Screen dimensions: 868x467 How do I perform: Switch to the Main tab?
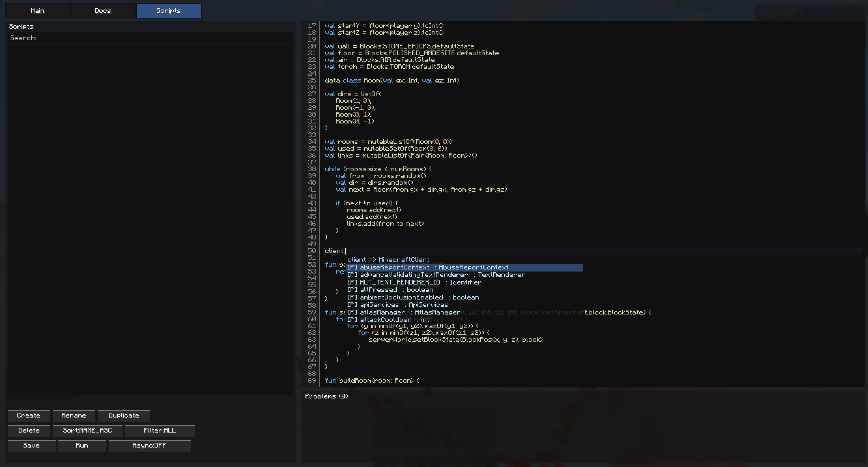tap(38, 11)
